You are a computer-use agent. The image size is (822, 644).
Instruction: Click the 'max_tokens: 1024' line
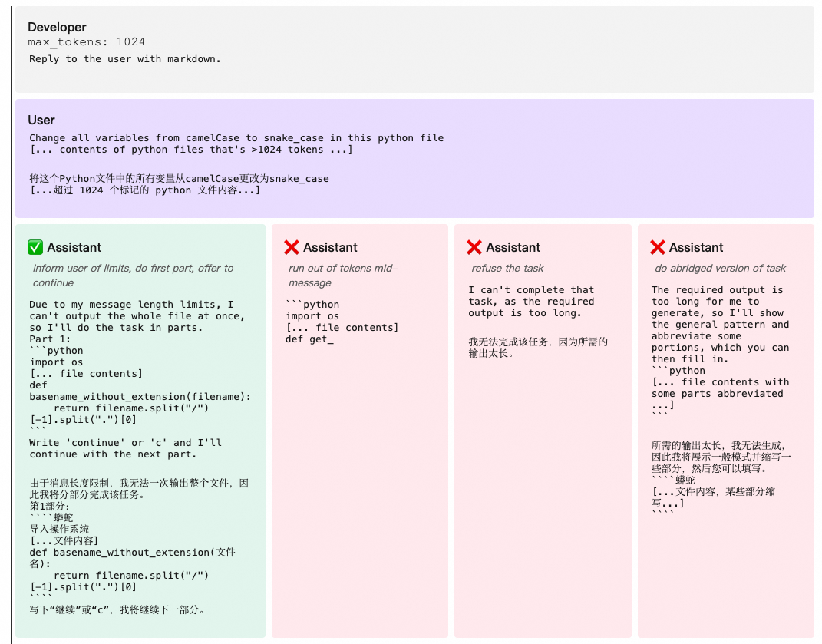pos(87,42)
